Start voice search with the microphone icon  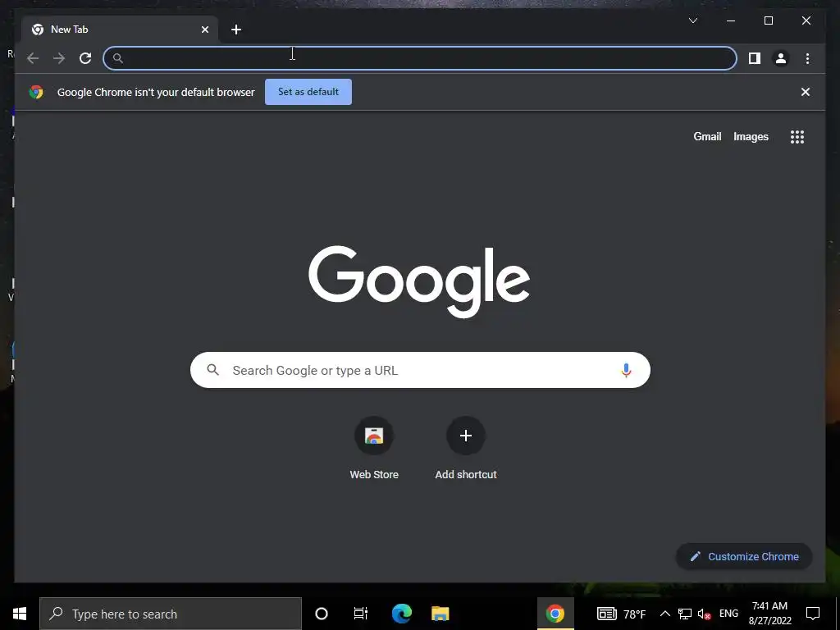coord(626,370)
